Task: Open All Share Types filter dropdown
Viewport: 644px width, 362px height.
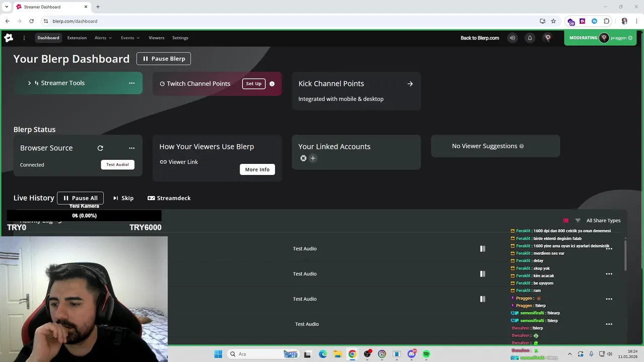Action: (603, 220)
